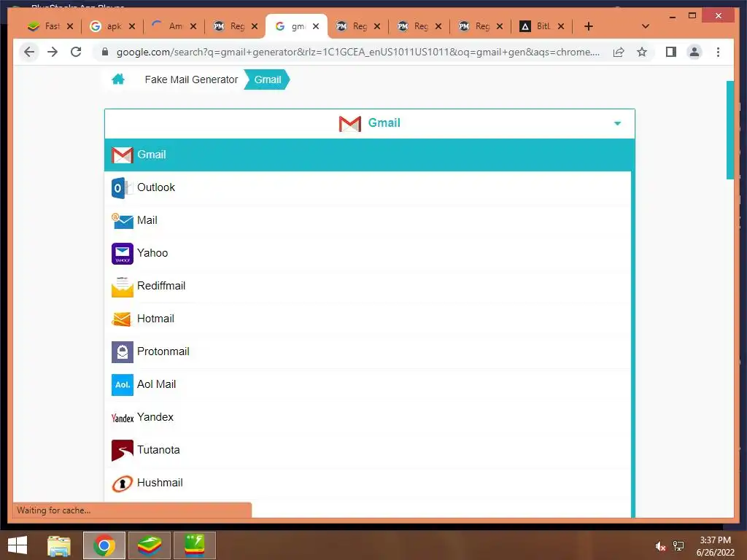Reload the page with refresh button
The height and width of the screenshot is (560, 747).
click(76, 52)
